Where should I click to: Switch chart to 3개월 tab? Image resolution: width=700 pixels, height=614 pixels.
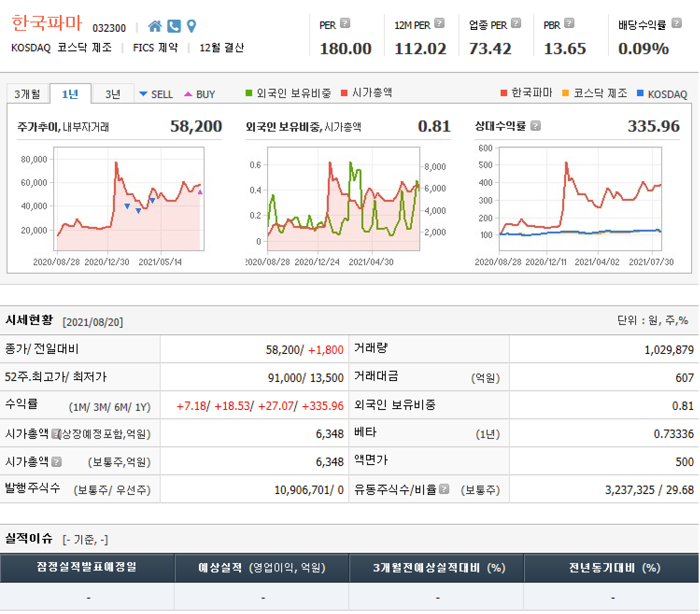[x=28, y=94]
